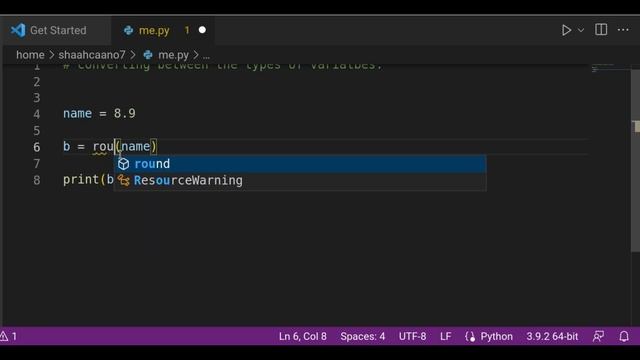Screen dimensions: 640x360
Task: Click line number 8 in gutter
Action: click(37, 180)
